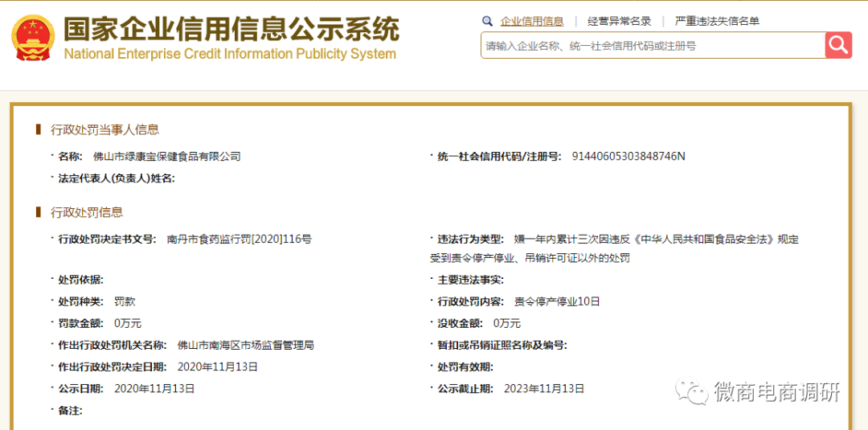
Task: Click the marker bar before 行政处罚信息
Action: point(38,212)
